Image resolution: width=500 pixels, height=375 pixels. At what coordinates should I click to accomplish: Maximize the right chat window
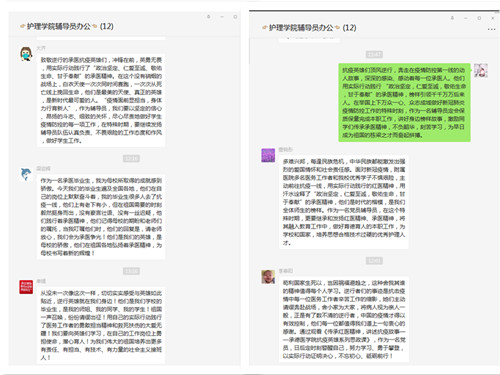(479, 18)
